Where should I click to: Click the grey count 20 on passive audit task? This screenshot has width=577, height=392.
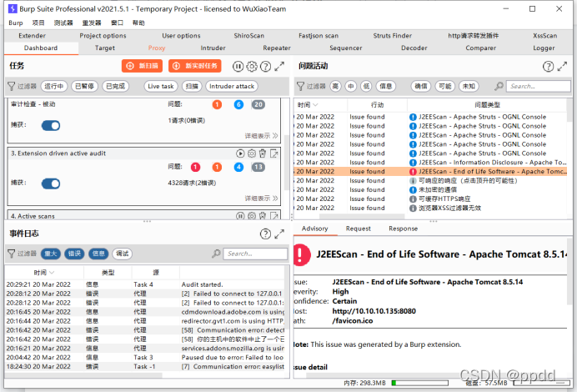click(258, 104)
